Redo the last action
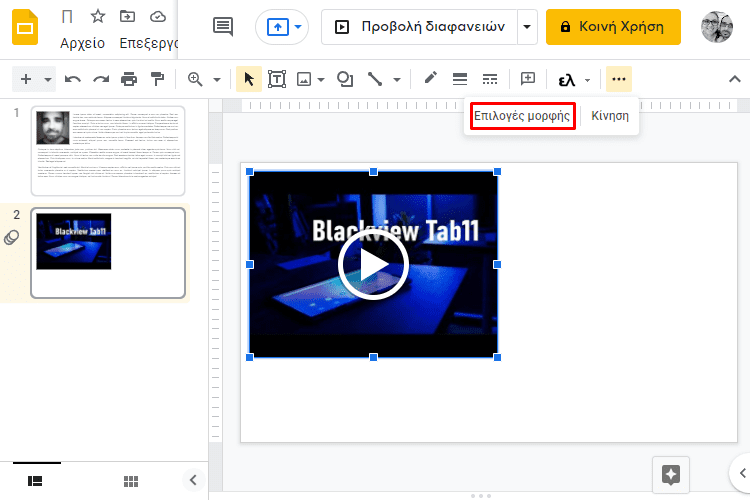Screen dimensions: 750x500 click(101, 79)
